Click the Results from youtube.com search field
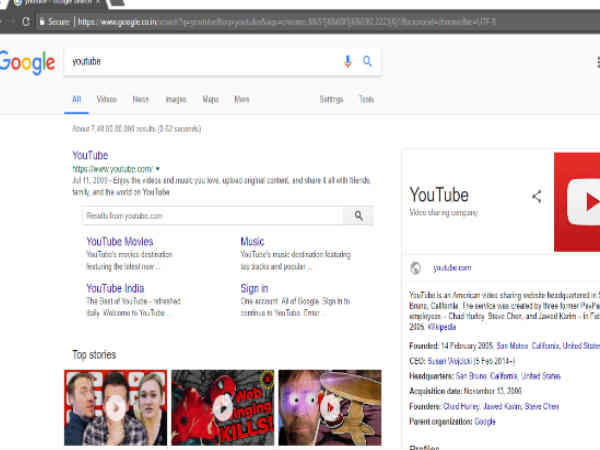The image size is (600, 450). 213,216
